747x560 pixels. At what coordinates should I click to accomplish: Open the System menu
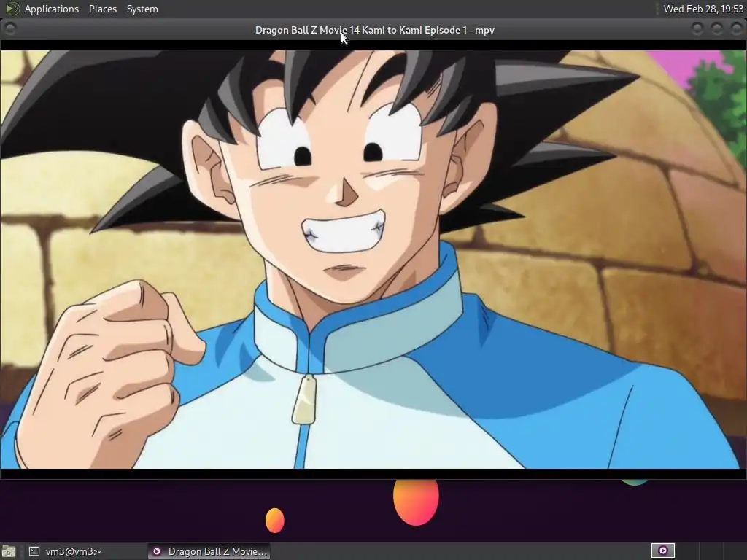point(142,9)
